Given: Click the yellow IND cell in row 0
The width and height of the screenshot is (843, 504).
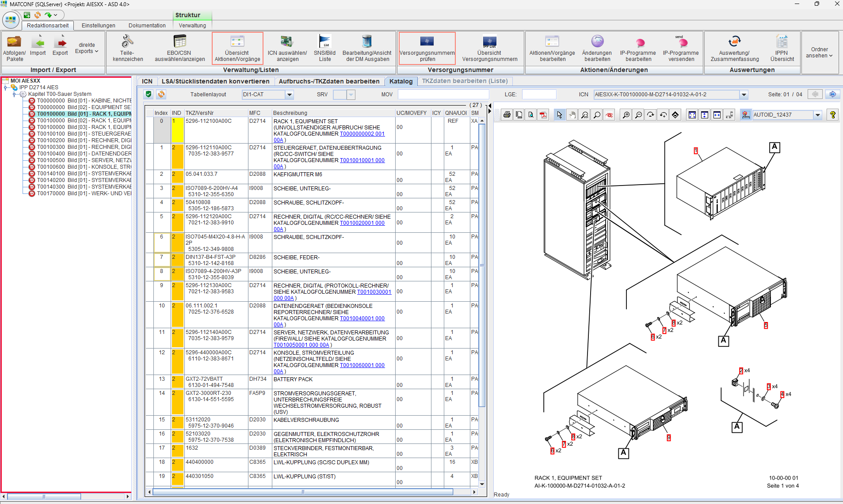Looking at the screenshot, I should [x=177, y=130].
